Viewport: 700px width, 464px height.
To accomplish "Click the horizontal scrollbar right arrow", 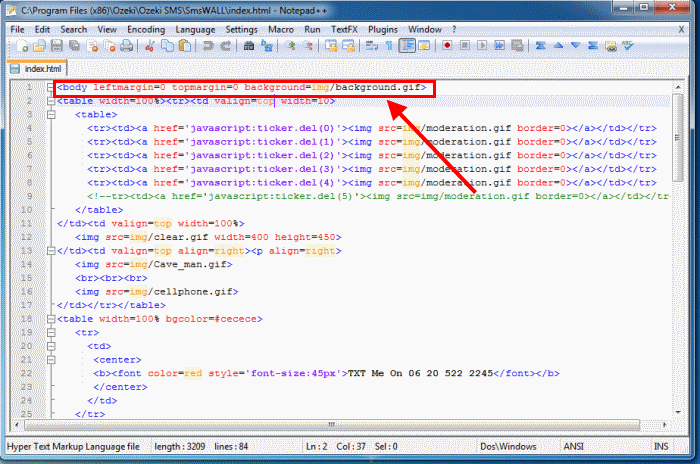I will [x=664, y=424].
